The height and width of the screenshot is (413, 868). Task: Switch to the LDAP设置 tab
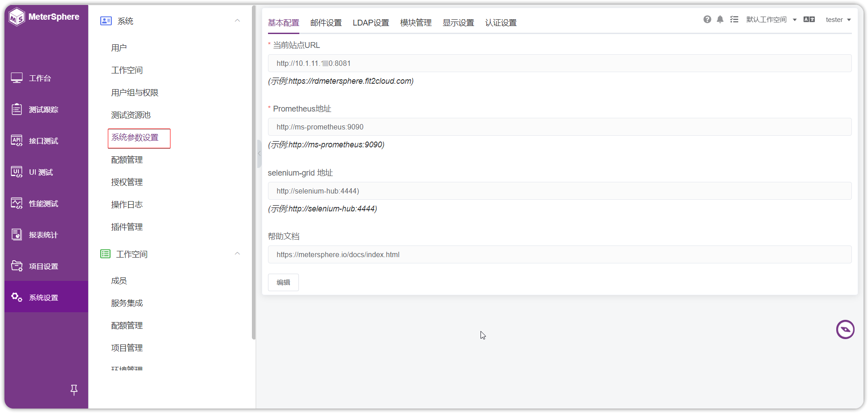tap(371, 23)
